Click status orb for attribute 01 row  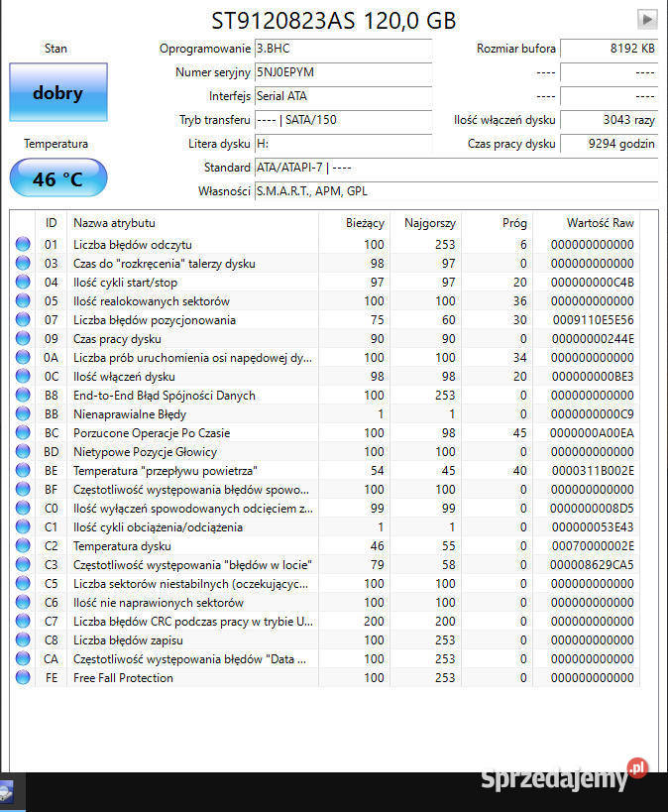pyautogui.click(x=23, y=244)
